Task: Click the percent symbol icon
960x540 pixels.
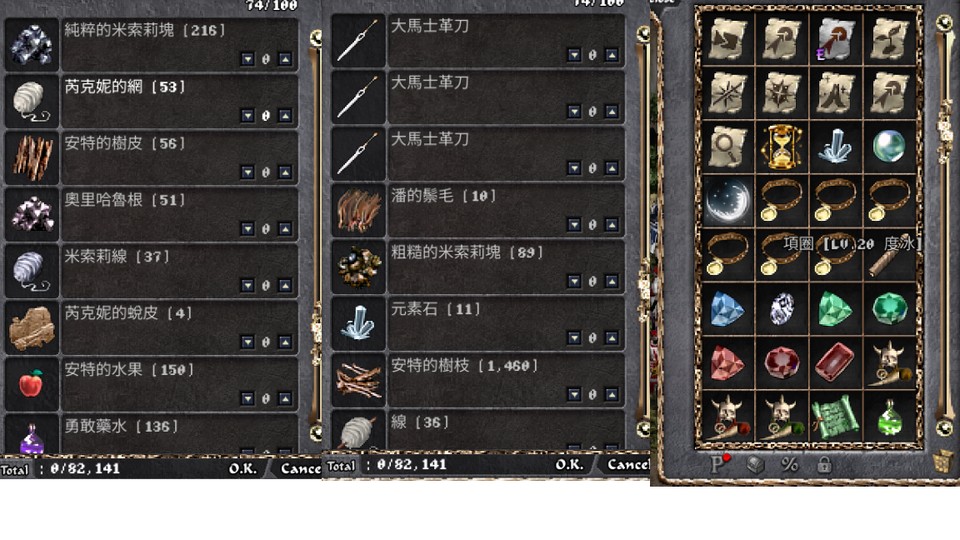Action: pos(790,465)
